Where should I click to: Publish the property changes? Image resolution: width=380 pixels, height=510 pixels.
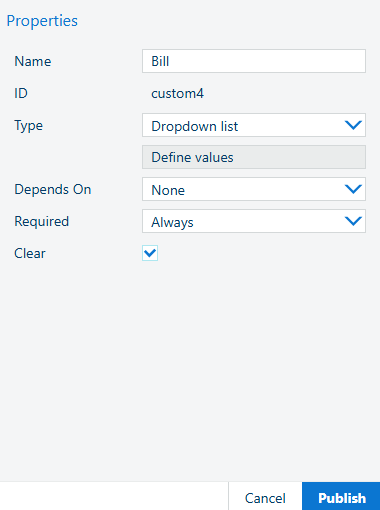pos(341,496)
